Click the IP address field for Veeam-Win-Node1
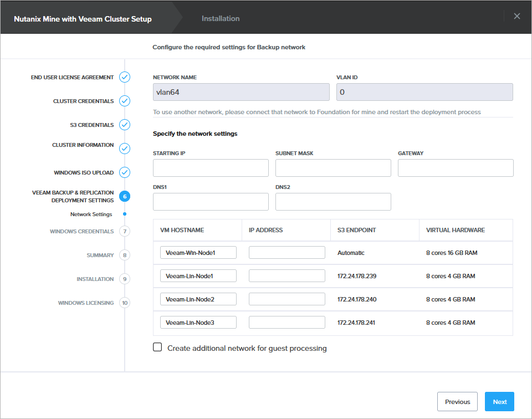 287,252
